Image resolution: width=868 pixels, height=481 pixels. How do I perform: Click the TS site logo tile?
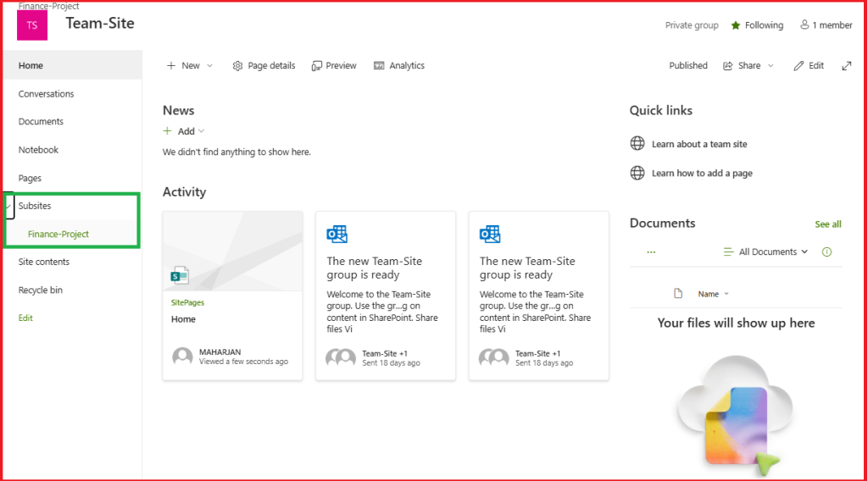point(32,25)
